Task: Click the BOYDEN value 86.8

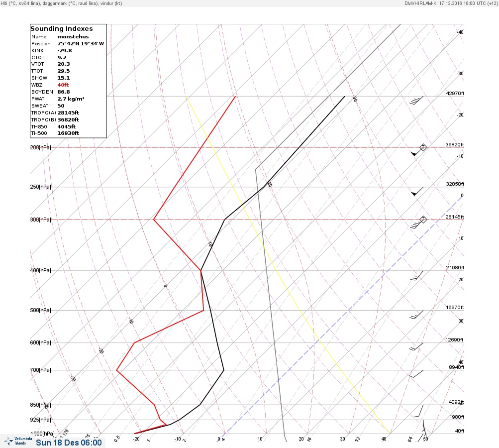Action: (x=63, y=92)
